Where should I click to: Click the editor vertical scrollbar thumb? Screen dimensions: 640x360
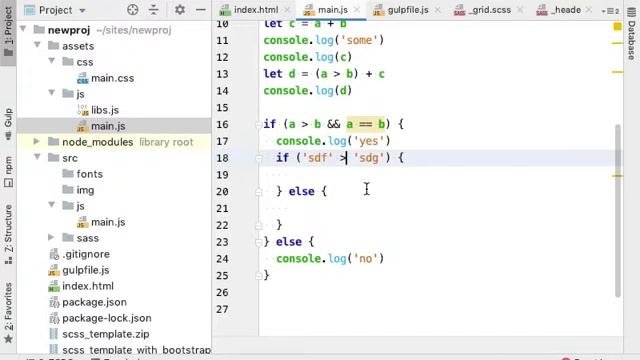618,210
